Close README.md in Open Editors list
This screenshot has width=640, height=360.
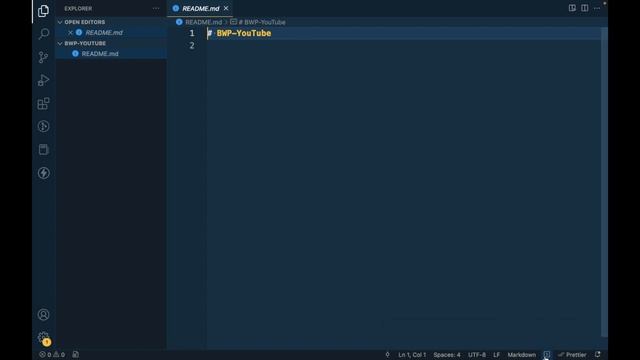tap(70, 33)
